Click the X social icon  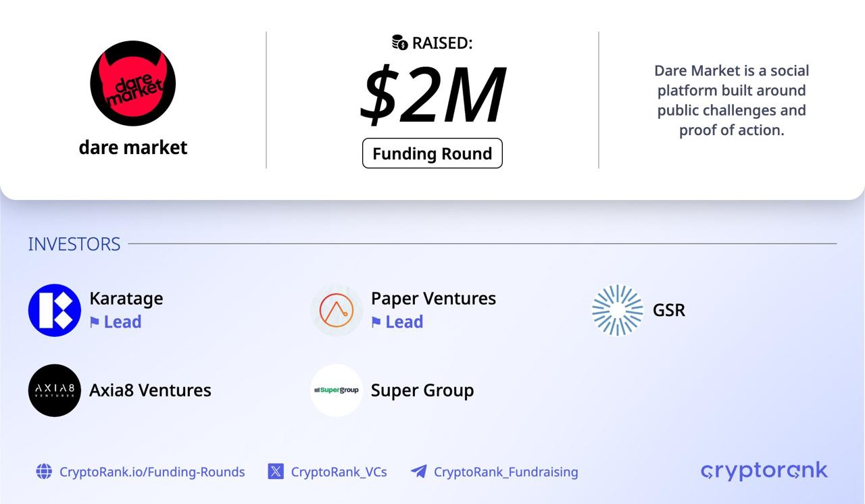[x=276, y=472]
